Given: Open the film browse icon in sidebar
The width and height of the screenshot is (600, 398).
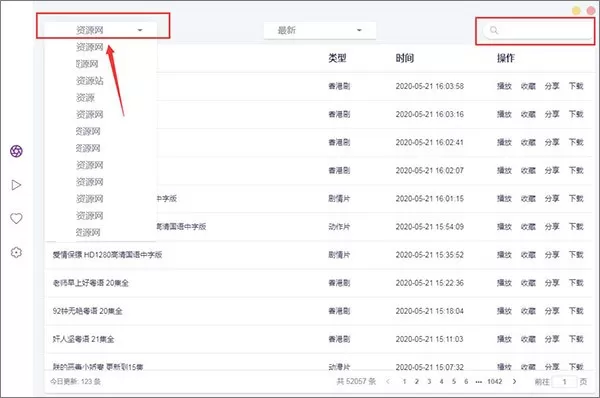Looking at the screenshot, I should pos(16,151).
